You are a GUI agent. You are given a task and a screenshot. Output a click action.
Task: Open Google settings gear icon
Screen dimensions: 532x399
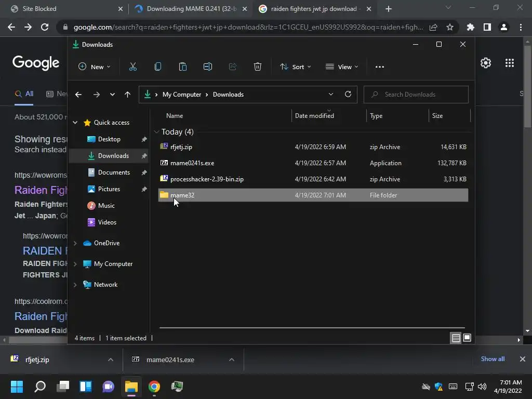click(486, 63)
